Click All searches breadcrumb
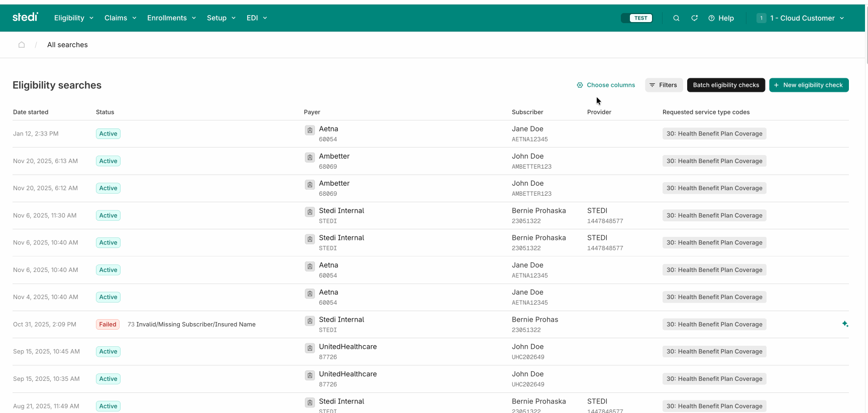The image size is (868, 413). click(x=67, y=45)
